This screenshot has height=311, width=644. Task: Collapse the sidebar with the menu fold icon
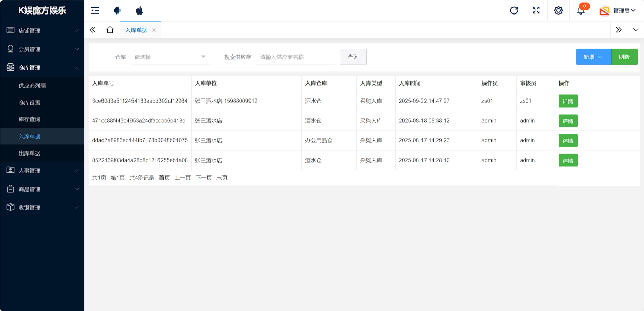point(95,11)
